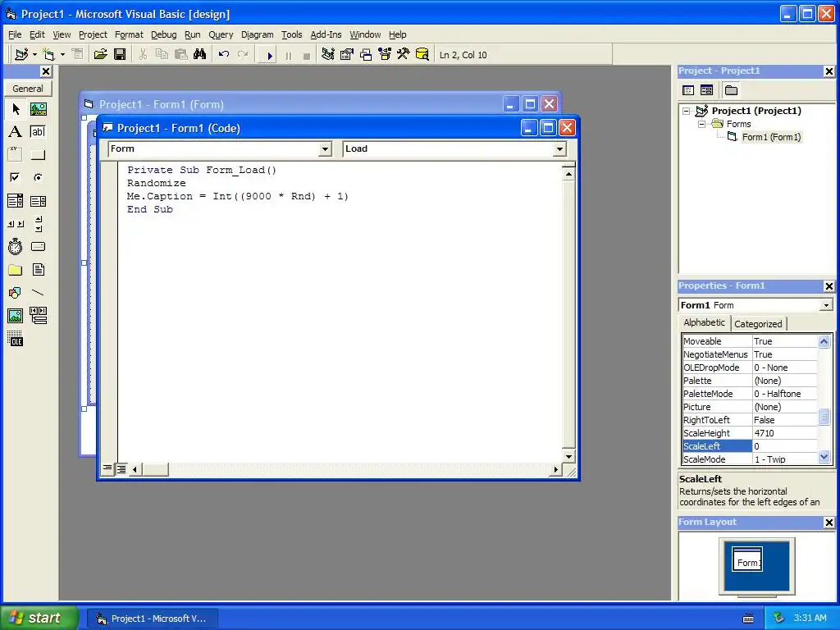
Task: Select the CommandButton control tool
Action: pyautogui.click(x=38, y=155)
